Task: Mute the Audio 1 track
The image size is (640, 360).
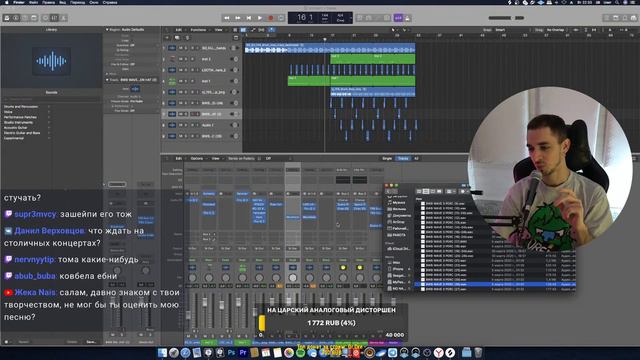Action: tap(180, 125)
